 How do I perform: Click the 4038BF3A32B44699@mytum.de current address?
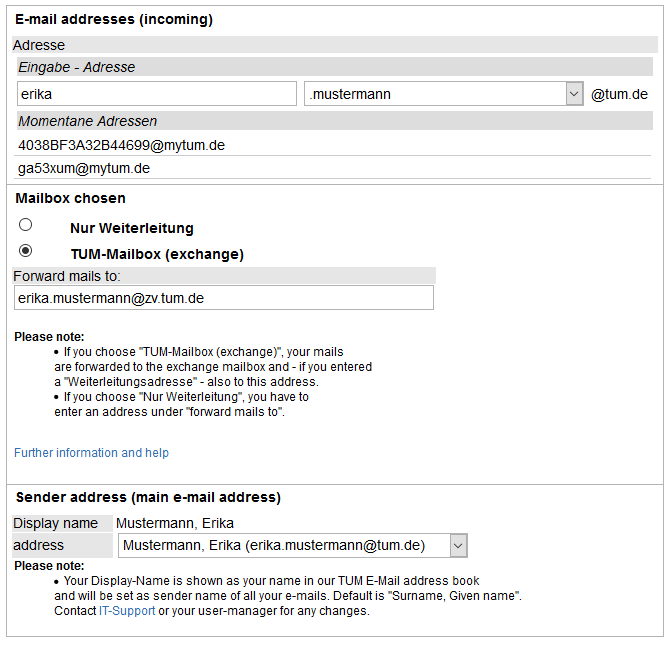(x=121, y=145)
